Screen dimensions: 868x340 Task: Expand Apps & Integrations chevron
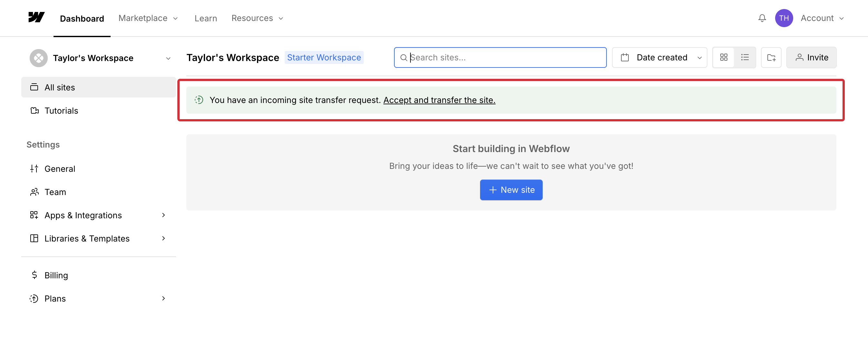(x=163, y=215)
